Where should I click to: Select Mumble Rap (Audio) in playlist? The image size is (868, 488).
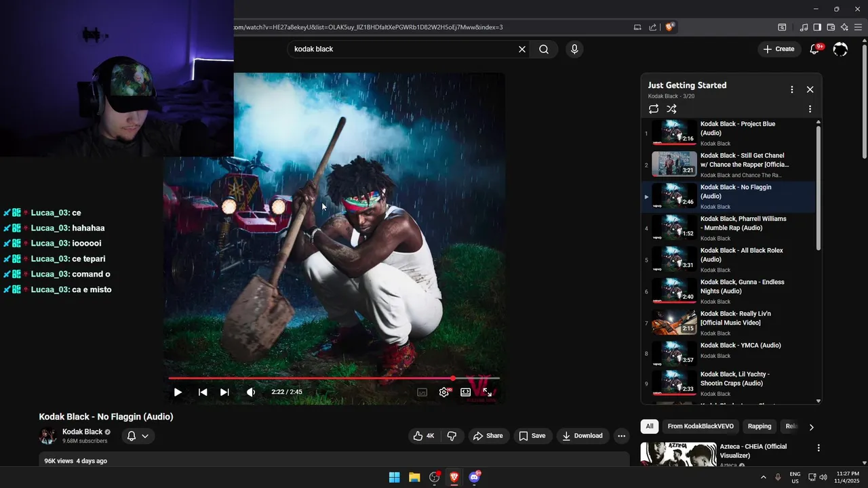tap(728, 228)
